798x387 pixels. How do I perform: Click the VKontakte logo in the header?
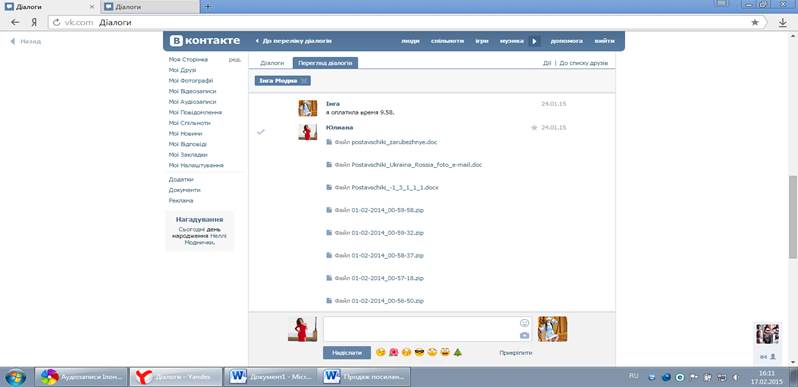pyautogui.click(x=205, y=41)
